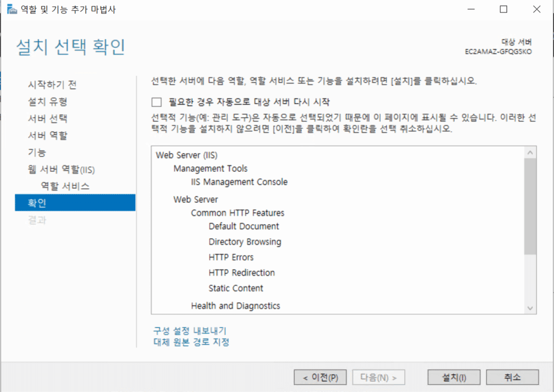
Task: Maximize the wizard window
Action: click(503, 9)
